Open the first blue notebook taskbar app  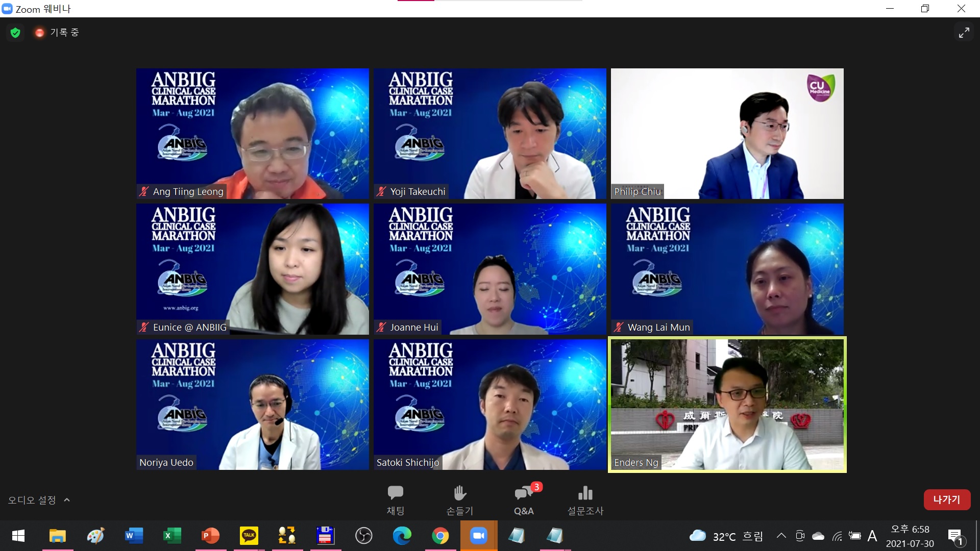pos(517,536)
